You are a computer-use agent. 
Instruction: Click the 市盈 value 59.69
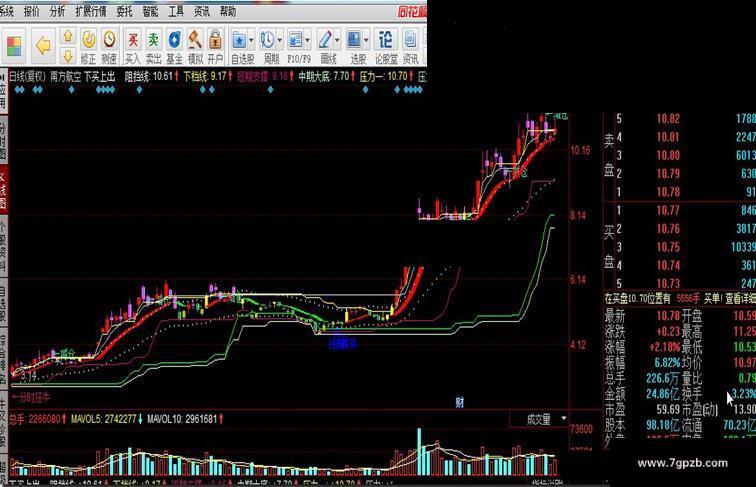pos(667,409)
